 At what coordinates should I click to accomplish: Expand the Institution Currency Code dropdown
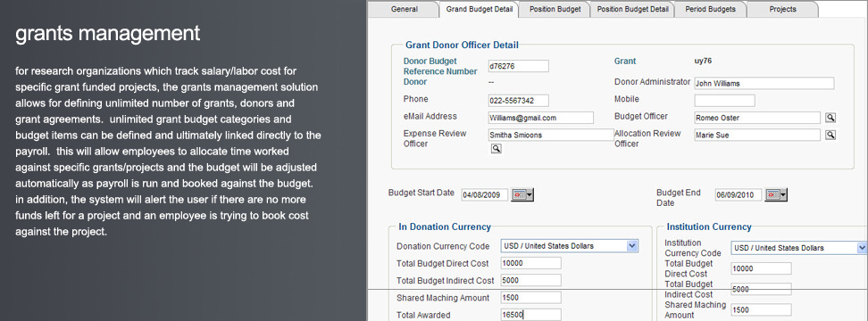pyautogui.click(x=862, y=248)
